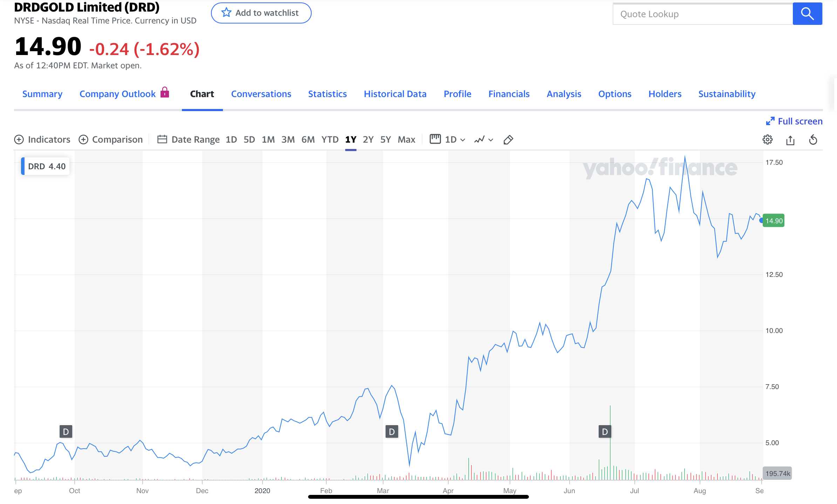Select the YTD range button
The height and width of the screenshot is (504, 837).
click(330, 139)
